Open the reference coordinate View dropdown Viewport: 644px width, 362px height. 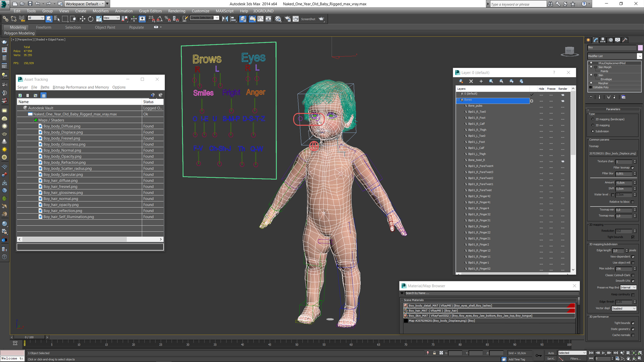(x=111, y=18)
